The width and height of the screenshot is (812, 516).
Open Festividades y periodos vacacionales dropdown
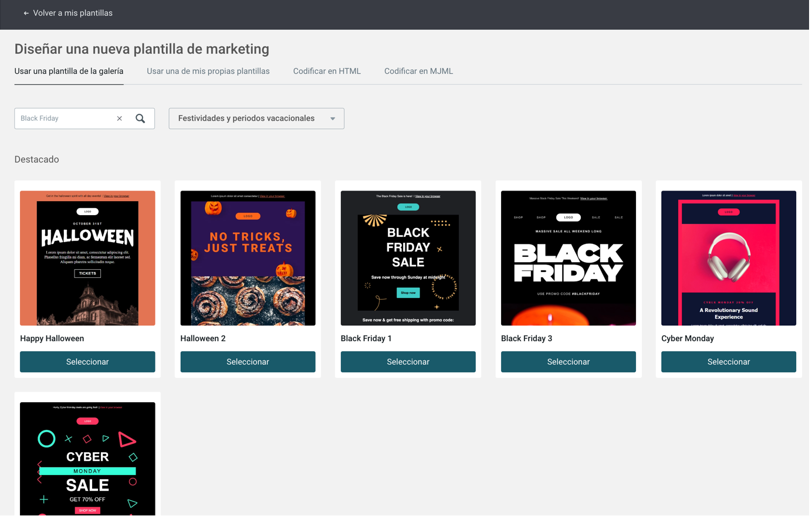click(x=257, y=118)
